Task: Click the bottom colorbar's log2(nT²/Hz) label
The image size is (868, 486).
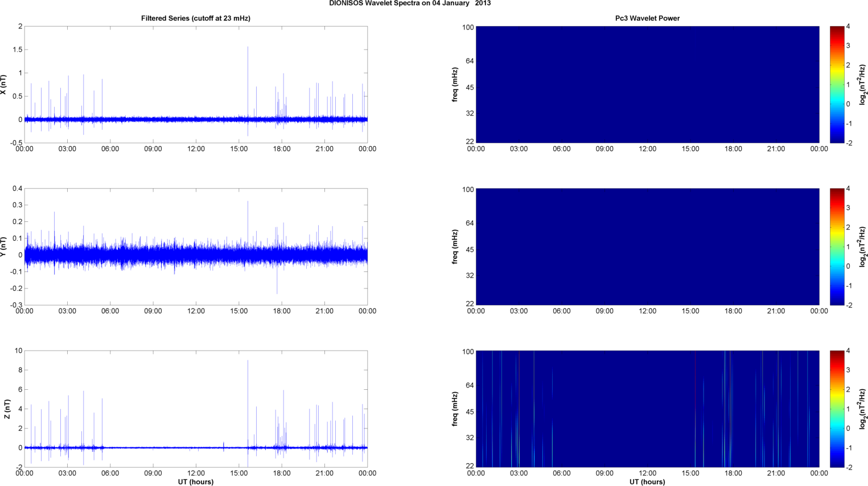Action: 862,409
